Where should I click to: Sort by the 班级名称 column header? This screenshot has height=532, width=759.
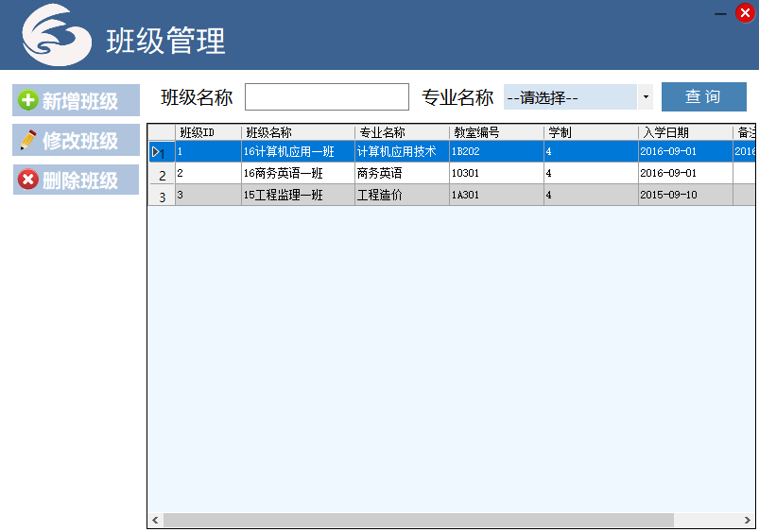[298, 132]
